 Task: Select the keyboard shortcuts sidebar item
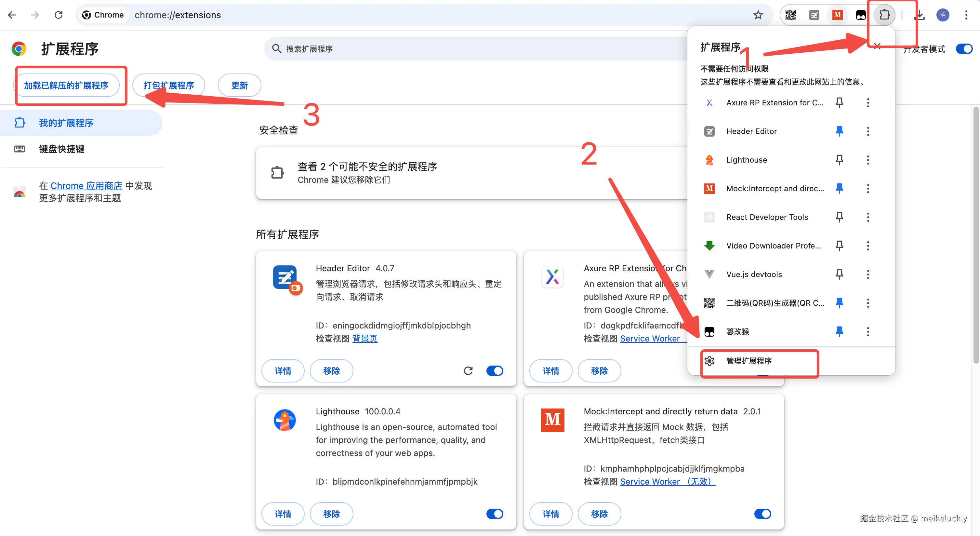click(x=62, y=149)
